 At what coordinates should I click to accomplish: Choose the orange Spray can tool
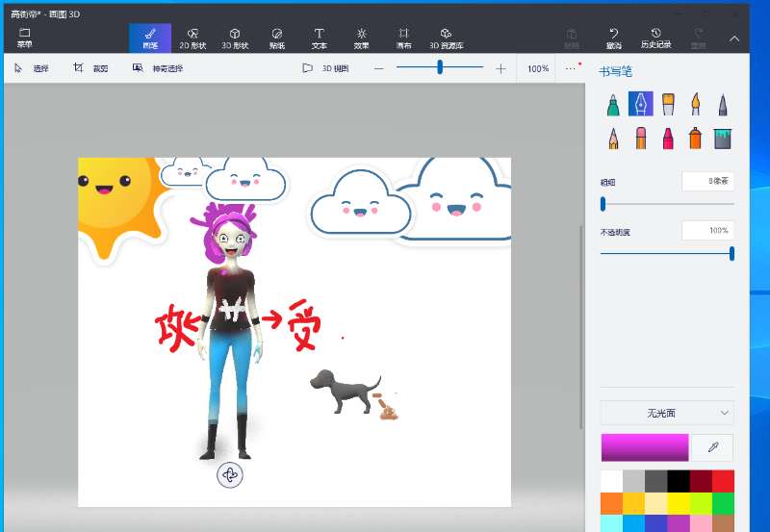click(x=695, y=139)
